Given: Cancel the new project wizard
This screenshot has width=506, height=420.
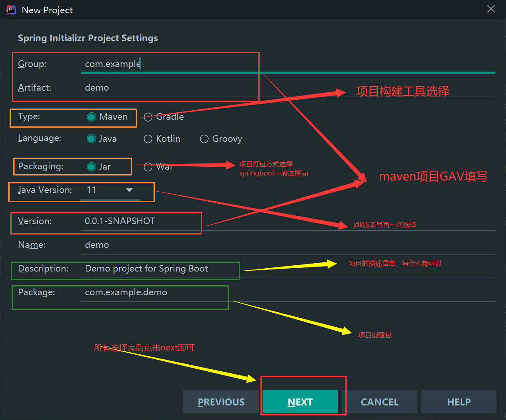Looking at the screenshot, I should coord(379,402).
